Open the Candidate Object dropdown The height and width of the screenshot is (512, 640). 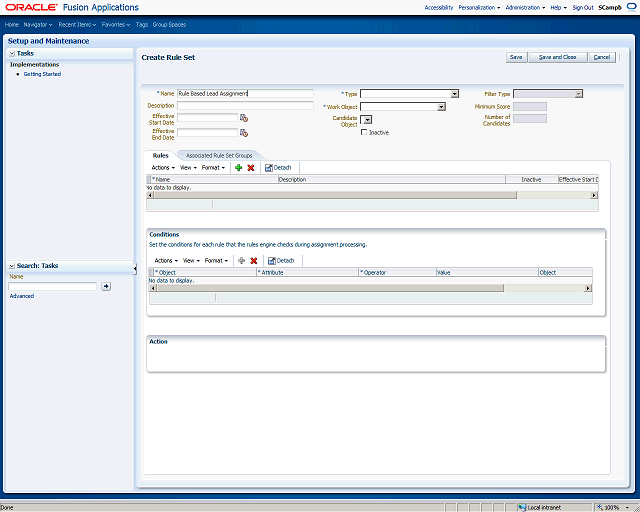point(367,120)
